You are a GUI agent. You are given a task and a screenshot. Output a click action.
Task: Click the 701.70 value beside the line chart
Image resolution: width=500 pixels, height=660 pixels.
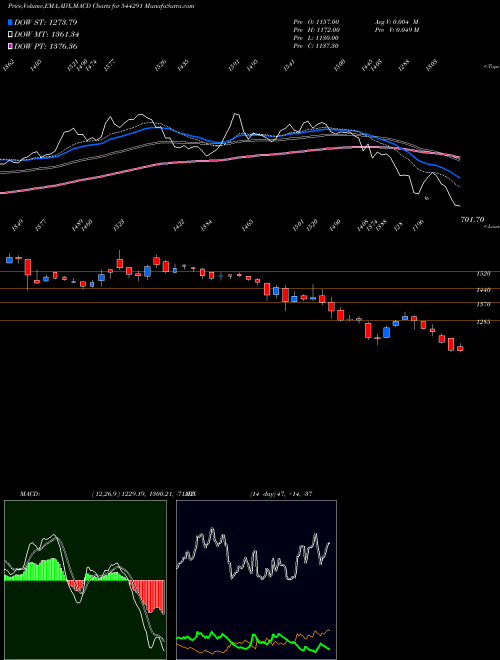click(472, 219)
